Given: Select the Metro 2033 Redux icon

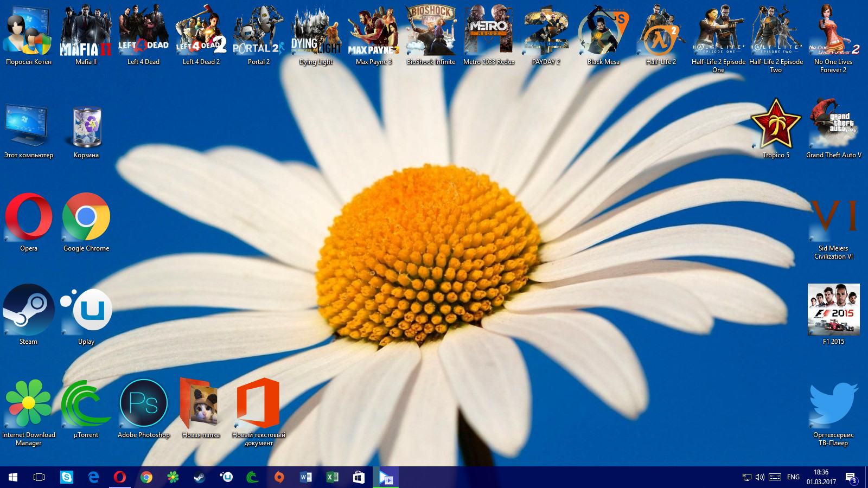Looking at the screenshot, I should (488, 35).
